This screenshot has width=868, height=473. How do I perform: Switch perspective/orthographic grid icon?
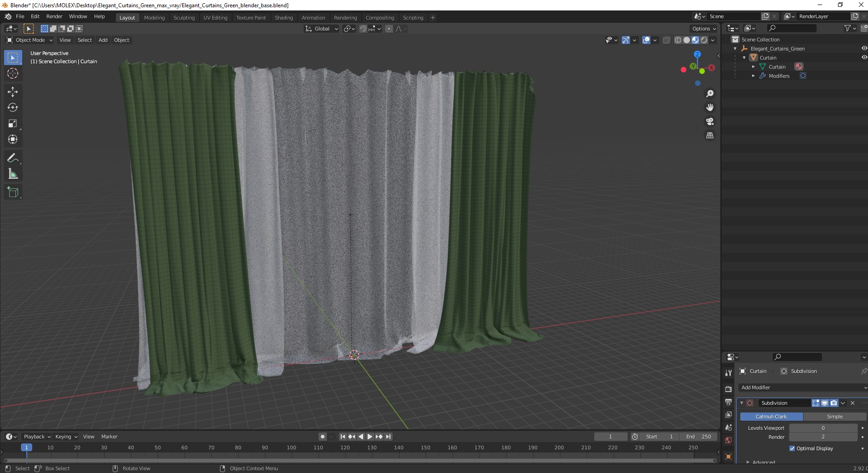click(710, 136)
